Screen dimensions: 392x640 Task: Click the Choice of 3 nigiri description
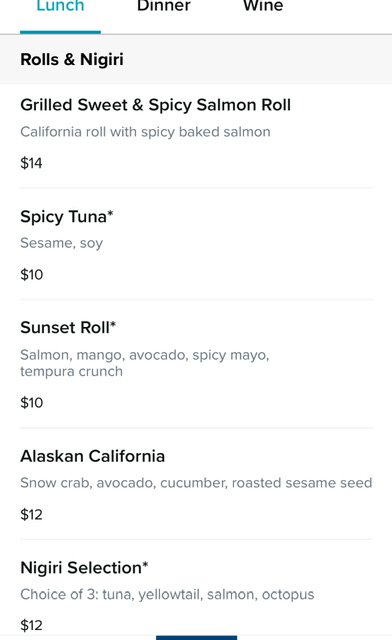click(167, 595)
